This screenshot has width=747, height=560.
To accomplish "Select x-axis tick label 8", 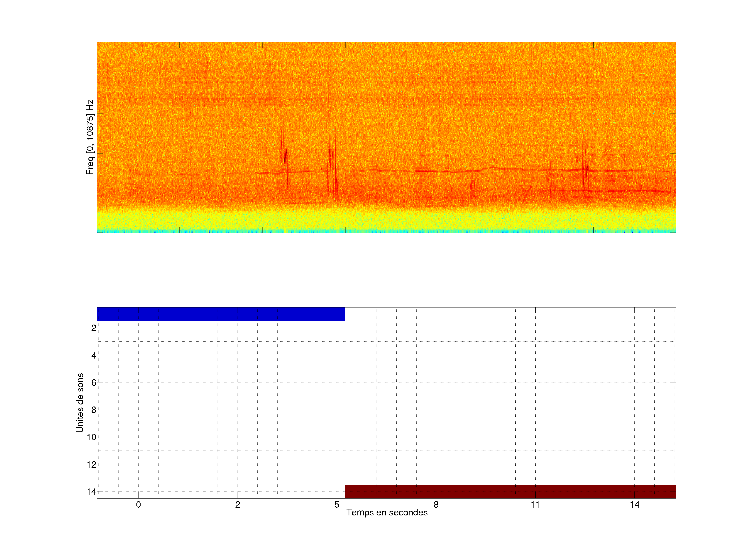I will (436, 505).
